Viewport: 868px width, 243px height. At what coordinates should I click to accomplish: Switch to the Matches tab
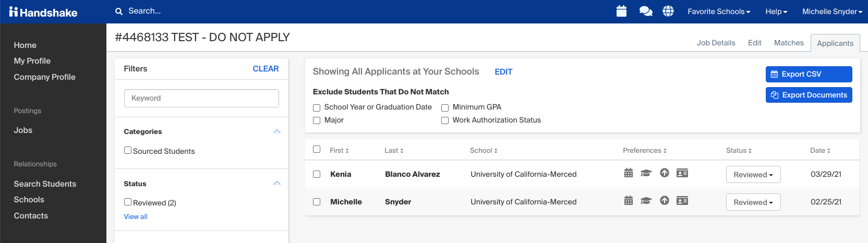click(x=789, y=43)
